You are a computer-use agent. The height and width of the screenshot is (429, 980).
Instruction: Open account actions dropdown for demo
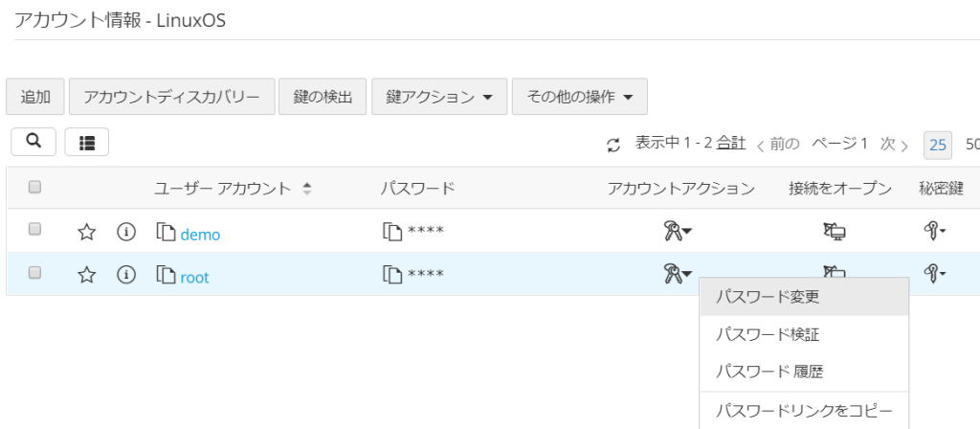(678, 231)
